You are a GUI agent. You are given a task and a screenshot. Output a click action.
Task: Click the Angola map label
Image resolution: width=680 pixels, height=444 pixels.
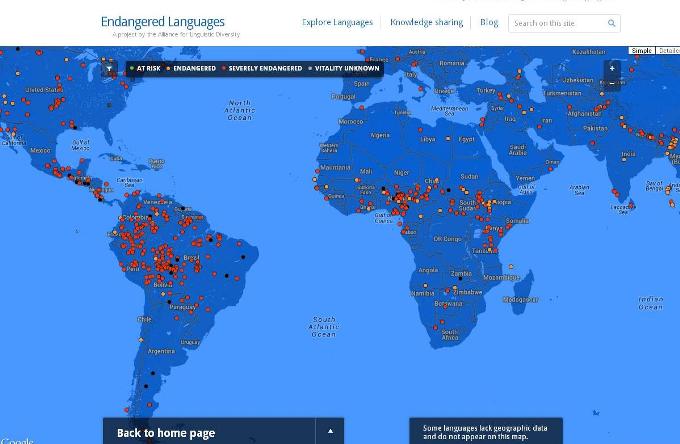pos(428,270)
